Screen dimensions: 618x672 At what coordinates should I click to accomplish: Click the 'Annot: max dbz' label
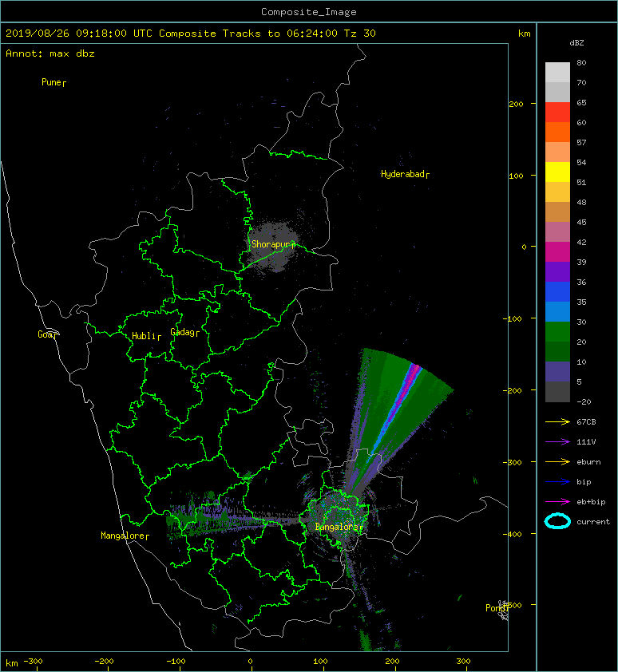50,53
